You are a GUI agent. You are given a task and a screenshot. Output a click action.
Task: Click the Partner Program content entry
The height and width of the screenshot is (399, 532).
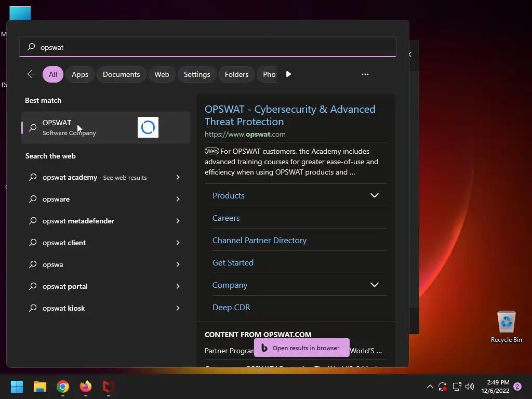pos(230,351)
